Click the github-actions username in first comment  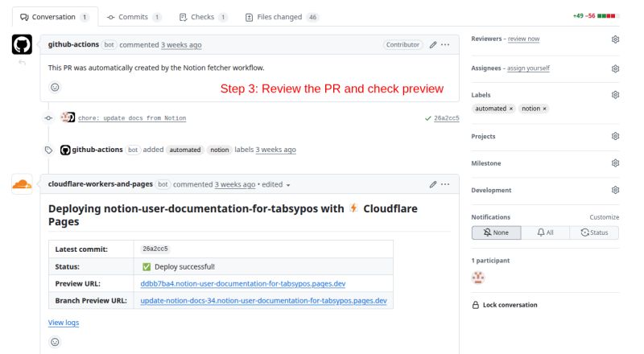point(73,44)
